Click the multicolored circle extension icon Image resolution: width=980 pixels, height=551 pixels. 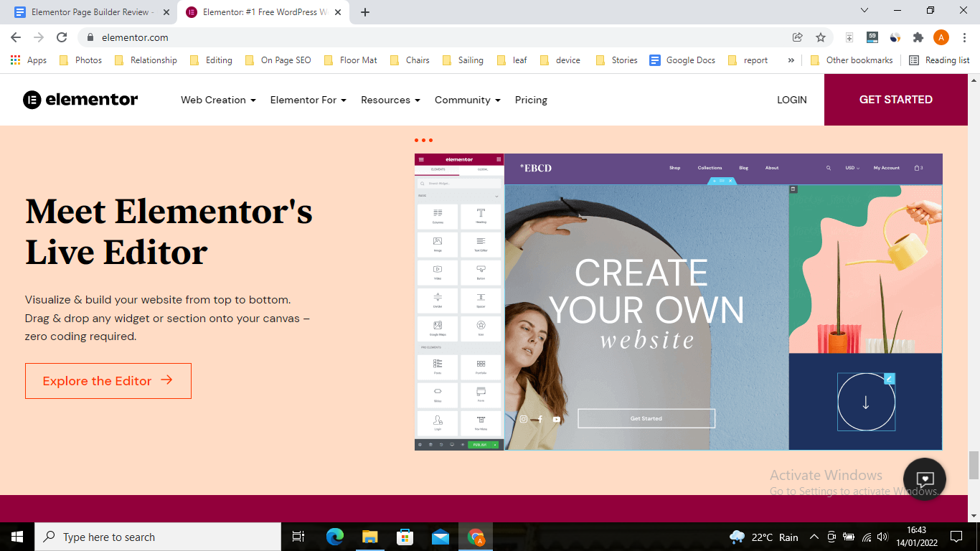point(895,37)
